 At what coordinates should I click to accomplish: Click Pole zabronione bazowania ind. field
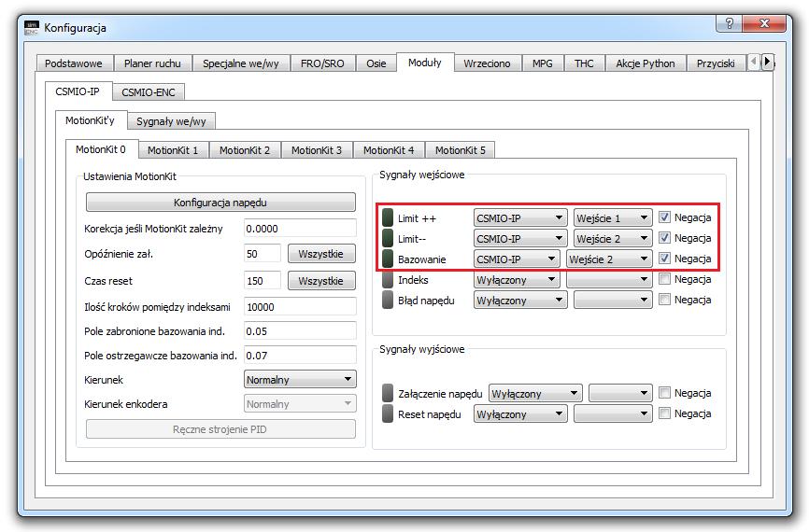(300, 331)
